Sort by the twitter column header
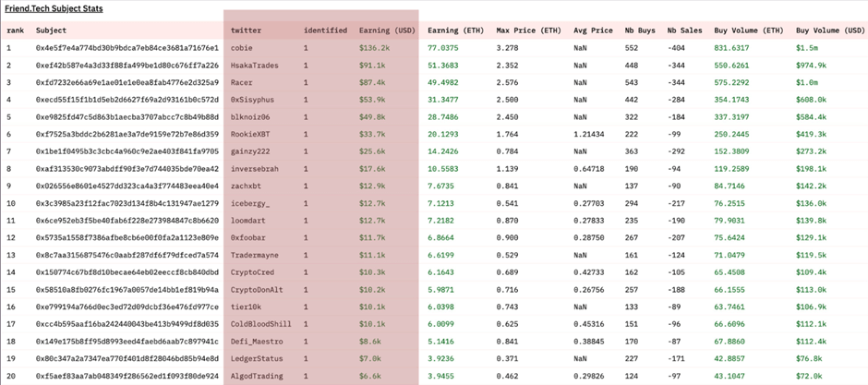868x385 pixels. click(x=246, y=31)
